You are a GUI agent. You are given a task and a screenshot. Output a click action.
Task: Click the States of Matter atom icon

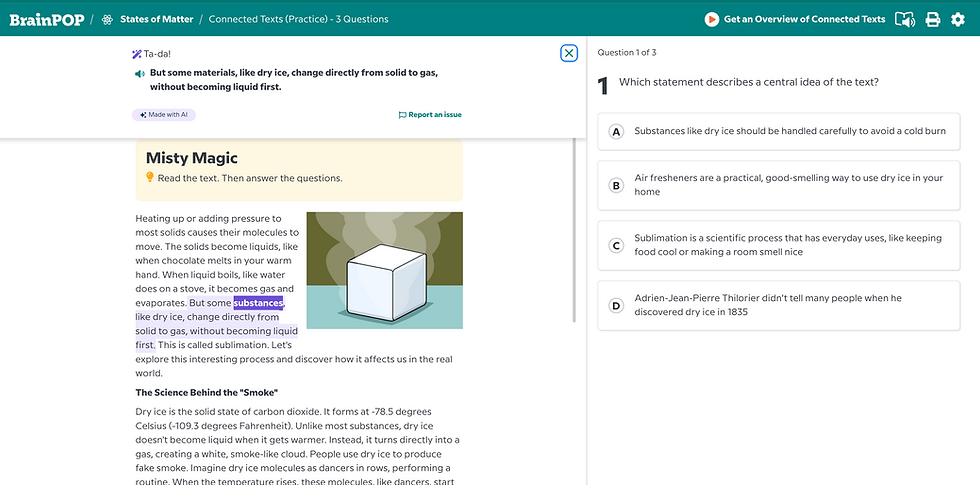(108, 19)
